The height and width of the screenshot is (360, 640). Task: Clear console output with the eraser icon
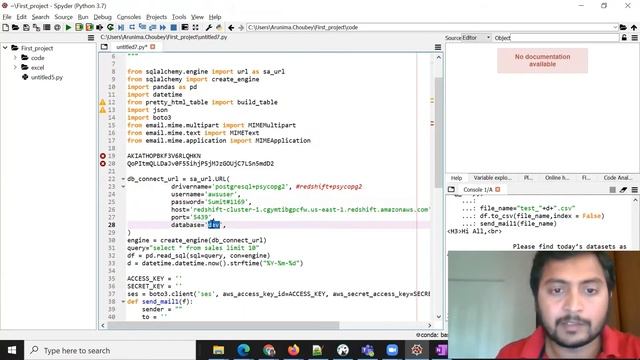[x=623, y=189]
